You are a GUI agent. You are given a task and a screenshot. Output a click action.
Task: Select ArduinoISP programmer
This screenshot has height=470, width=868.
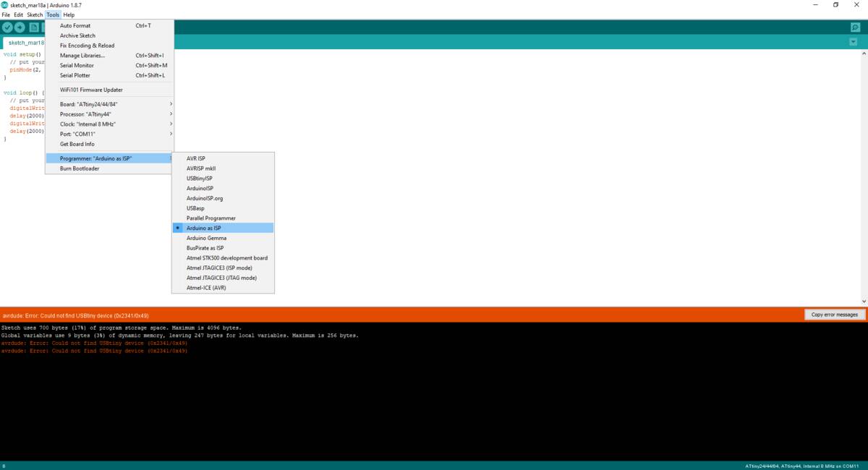pyautogui.click(x=223, y=189)
